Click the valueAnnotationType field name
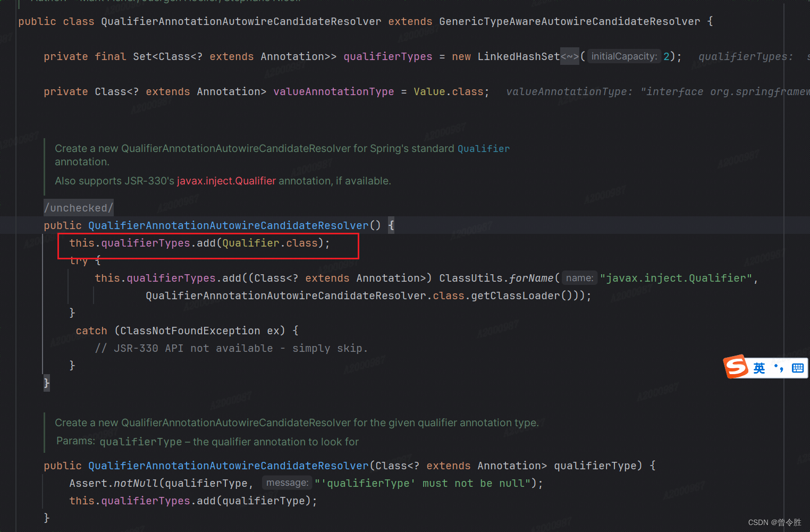 point(334,91)
